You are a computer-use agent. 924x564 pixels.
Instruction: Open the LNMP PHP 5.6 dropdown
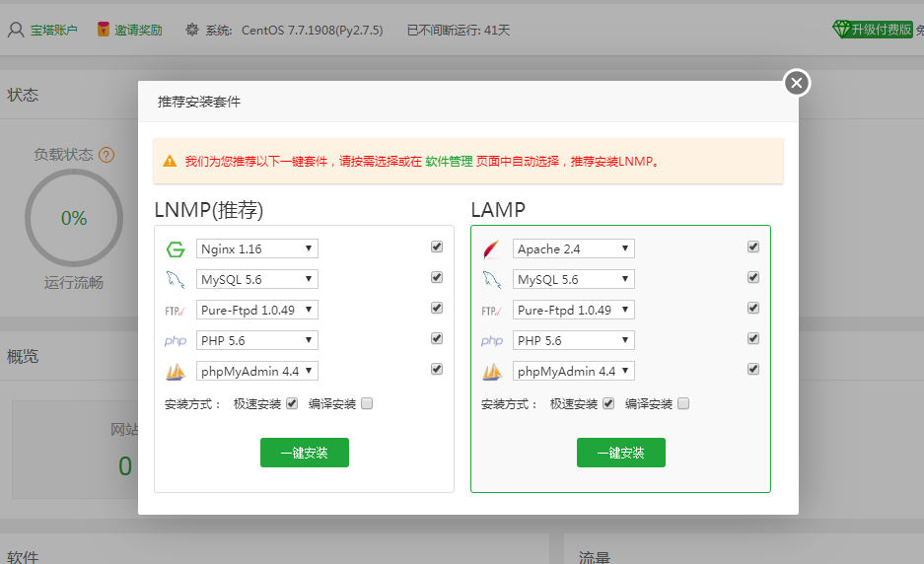257,340
